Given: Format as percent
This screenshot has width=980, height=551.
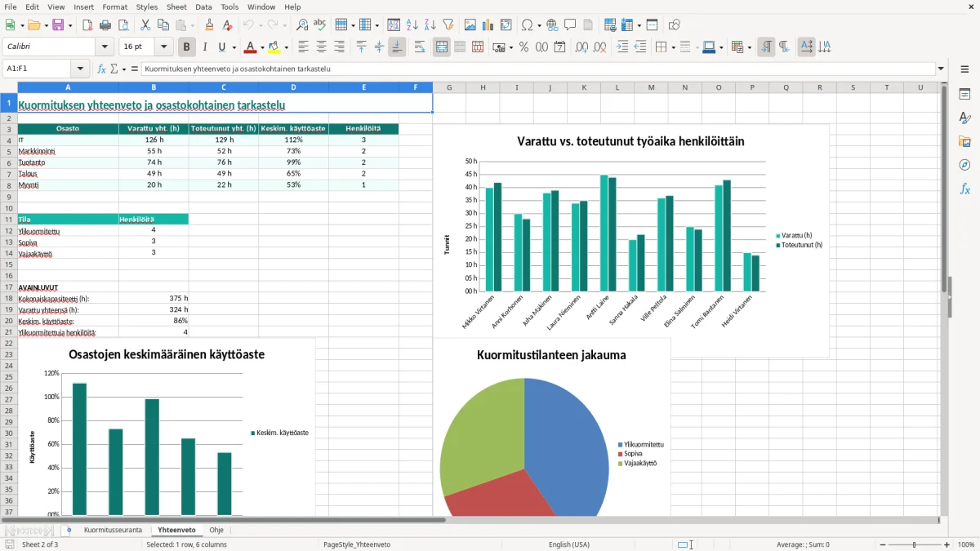Looking at the screenshot, I should pyautogui.click(x=523, y=47).
